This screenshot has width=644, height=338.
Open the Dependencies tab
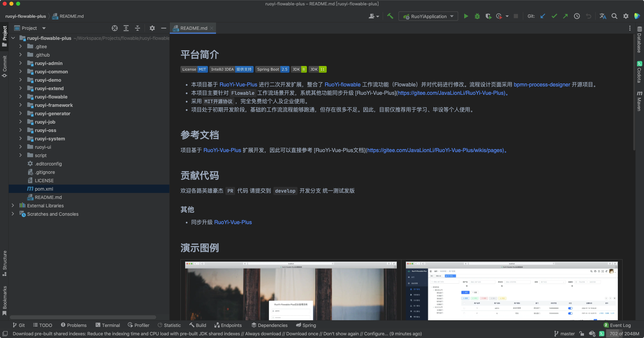[269, 325]
